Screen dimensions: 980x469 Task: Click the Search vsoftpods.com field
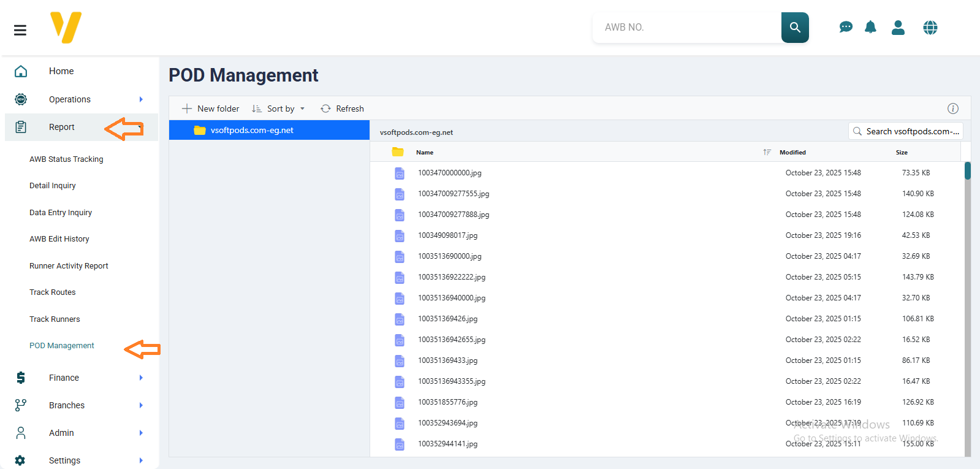(906, 131)
